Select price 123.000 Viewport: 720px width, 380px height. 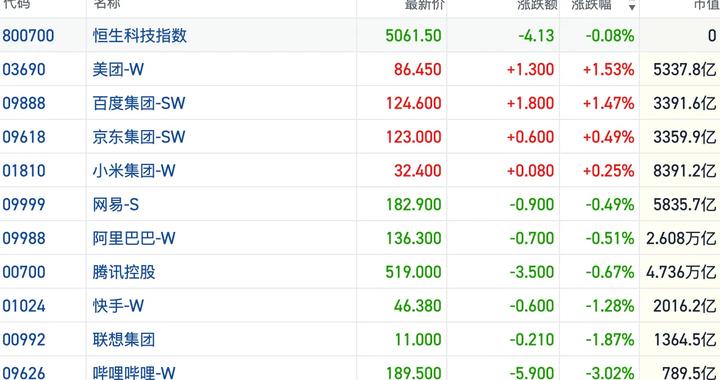point(413,137)
